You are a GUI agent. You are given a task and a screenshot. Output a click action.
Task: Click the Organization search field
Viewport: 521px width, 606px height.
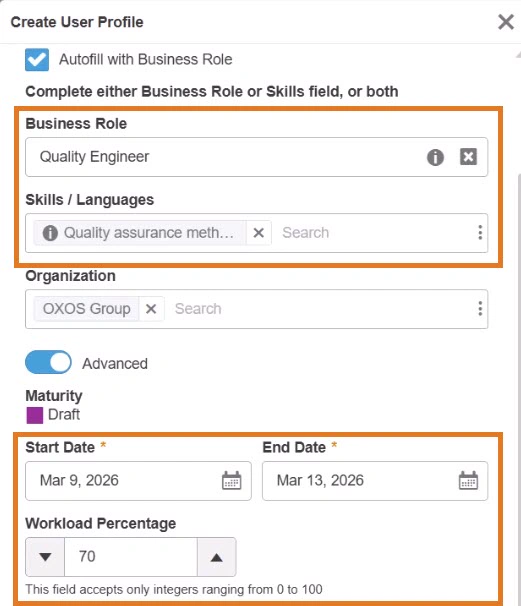[321, 309]
